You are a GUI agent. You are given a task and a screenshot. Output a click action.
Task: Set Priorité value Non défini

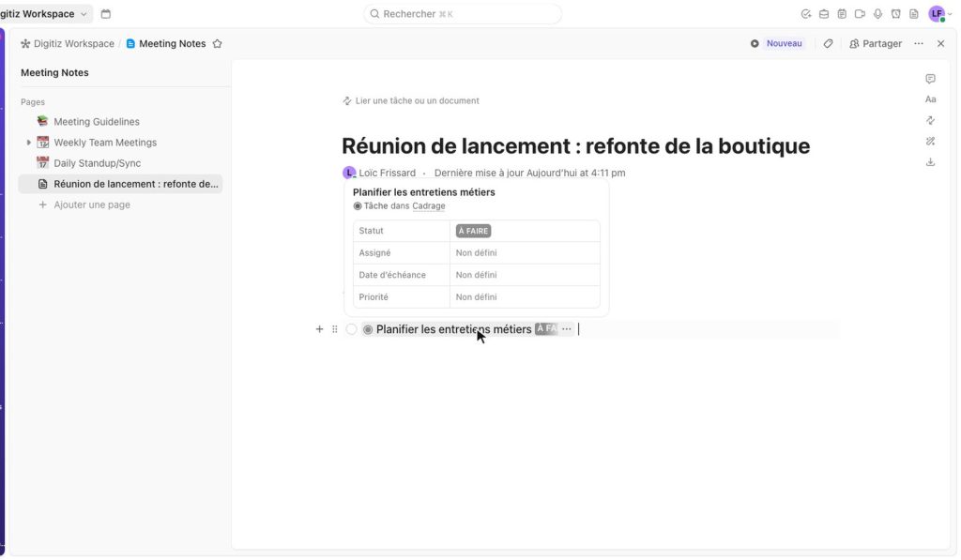[476, 296]
